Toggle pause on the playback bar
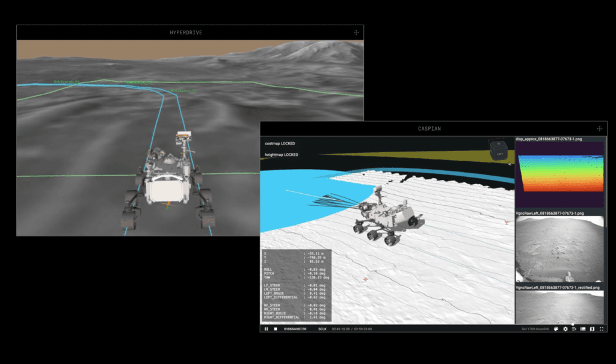616x364 pixels. click(x=266, y=329)
